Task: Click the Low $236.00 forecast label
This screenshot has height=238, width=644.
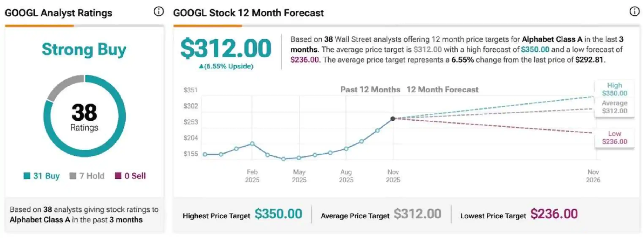Action: point(614,138)
